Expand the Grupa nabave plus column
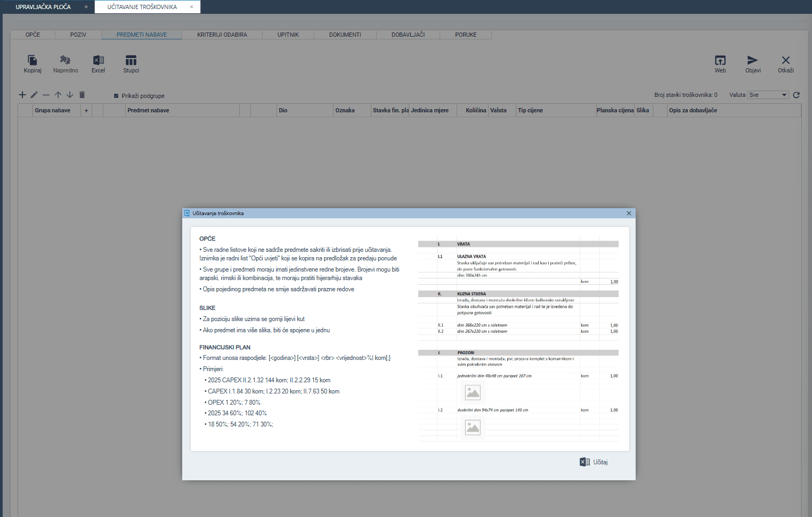812x517 pixels. (86, 111)
